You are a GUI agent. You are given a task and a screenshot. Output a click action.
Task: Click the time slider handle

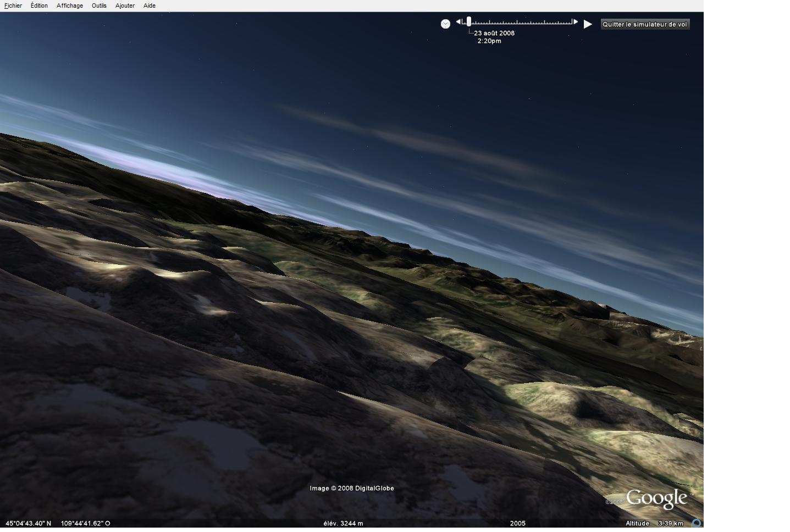point(469,22)
